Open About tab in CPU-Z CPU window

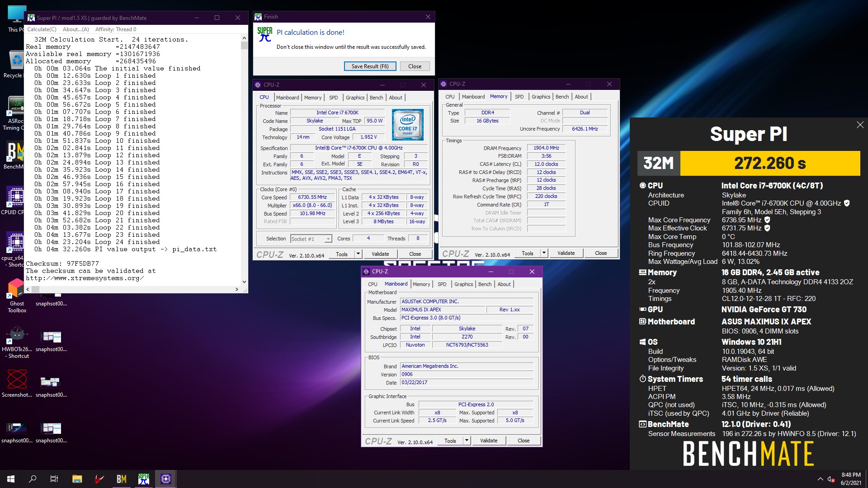pyautogui.click(x=396, y=98)
